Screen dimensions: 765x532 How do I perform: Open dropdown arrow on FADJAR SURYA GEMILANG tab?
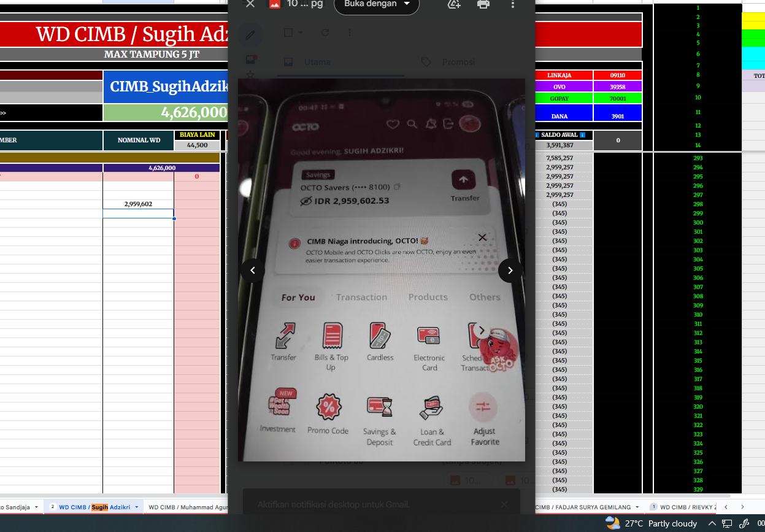pos(639,507)
